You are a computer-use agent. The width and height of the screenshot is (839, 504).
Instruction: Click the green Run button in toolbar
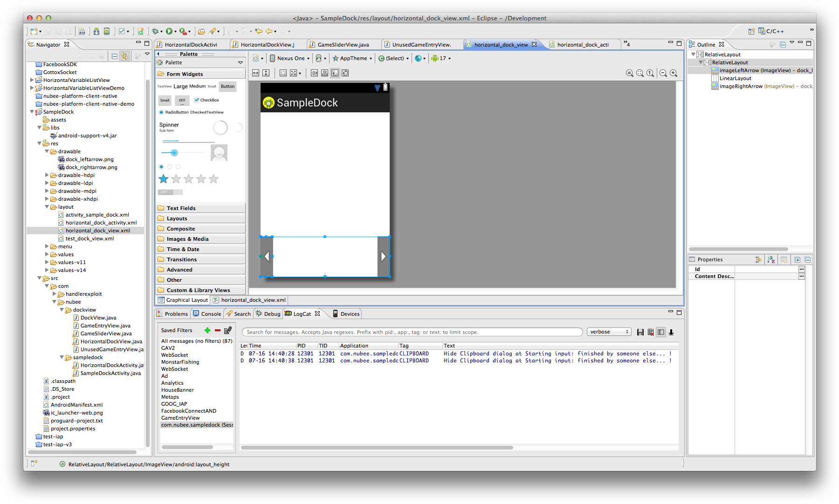click(x=169, y=31)
